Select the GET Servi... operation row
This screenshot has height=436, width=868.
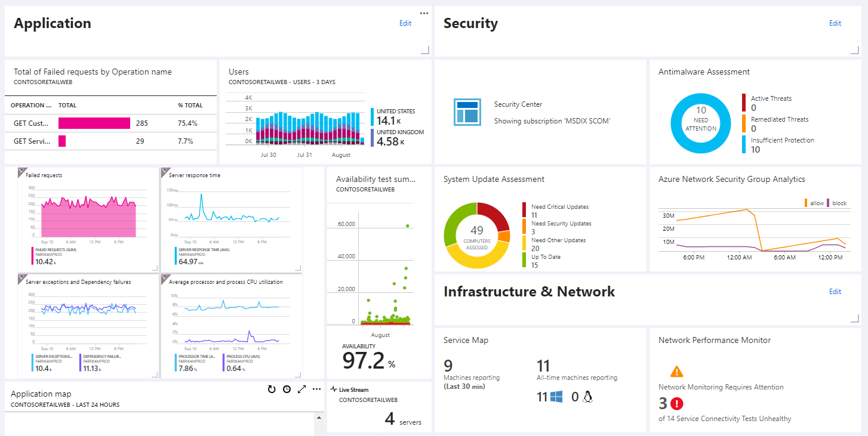110,141
